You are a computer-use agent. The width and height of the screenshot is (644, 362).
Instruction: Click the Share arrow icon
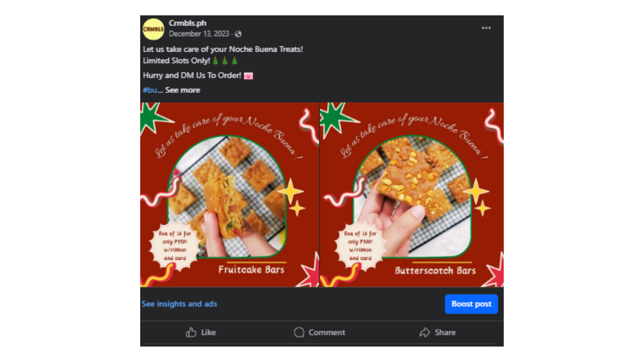(425, 332)
